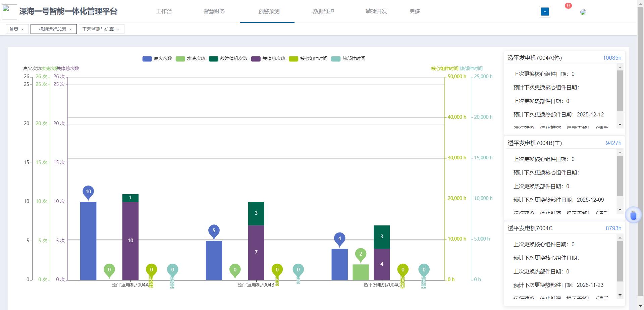The width and height of the screenshot is (644, 310).
Task: Select the 预警预测 menu
Action: click(x=269, y=11)
